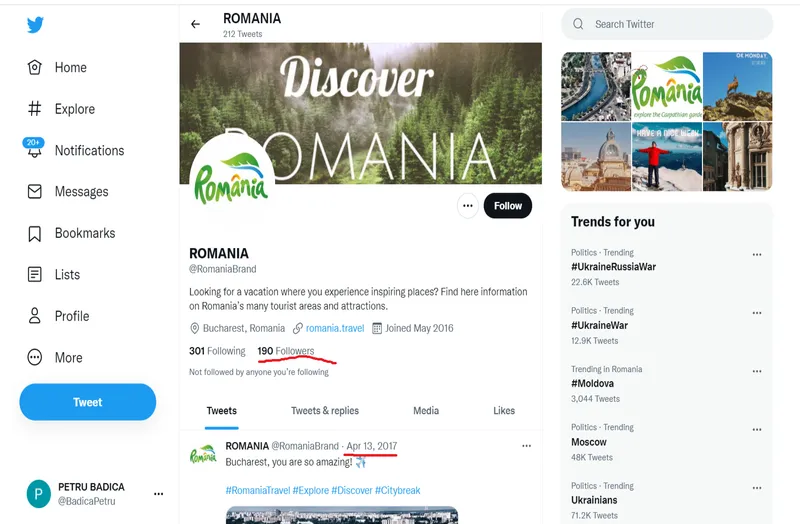The height and width of the screenshot is (524, 800).
Task: Open Lists in sidebar
Action: click(x=54, y=275)
